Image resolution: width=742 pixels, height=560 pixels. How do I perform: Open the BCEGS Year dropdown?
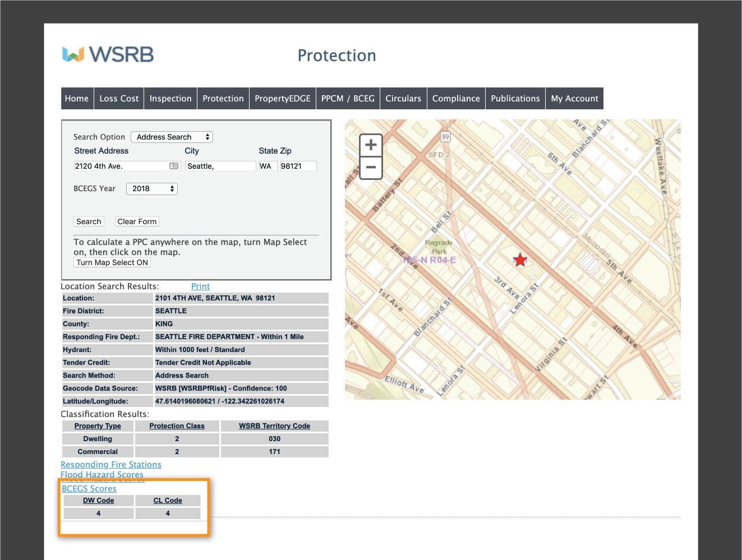click(x=151, y=188)
